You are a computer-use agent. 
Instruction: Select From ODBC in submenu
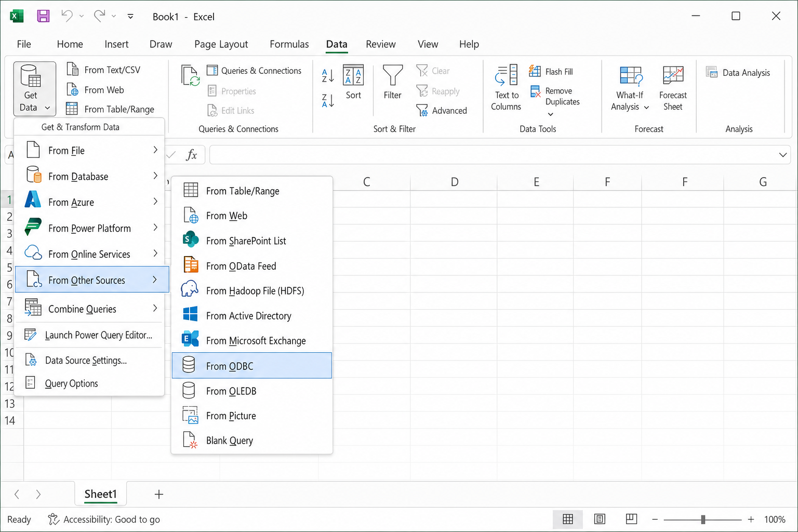[251, 366]
